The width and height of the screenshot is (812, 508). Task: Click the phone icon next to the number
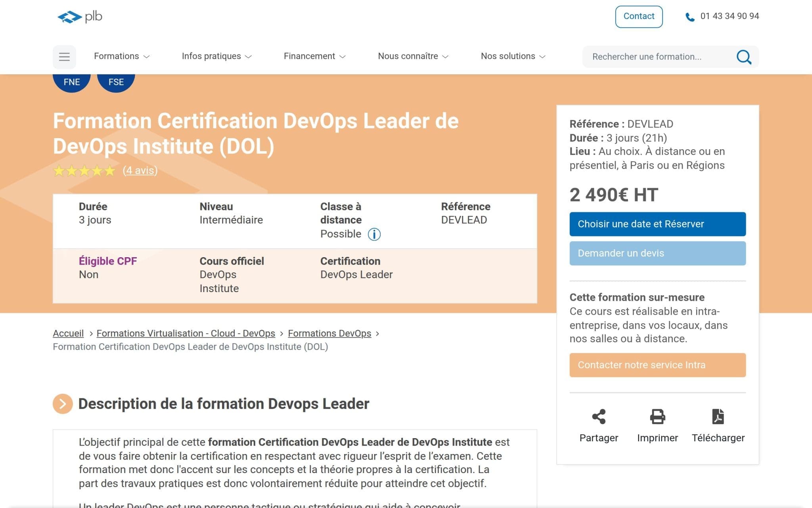coord(689,16)
